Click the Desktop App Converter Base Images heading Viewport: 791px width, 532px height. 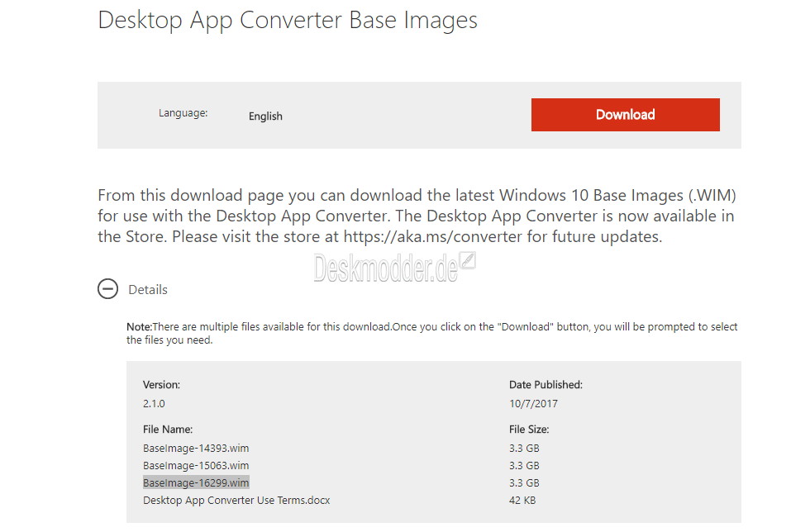(x=288, y=21)
